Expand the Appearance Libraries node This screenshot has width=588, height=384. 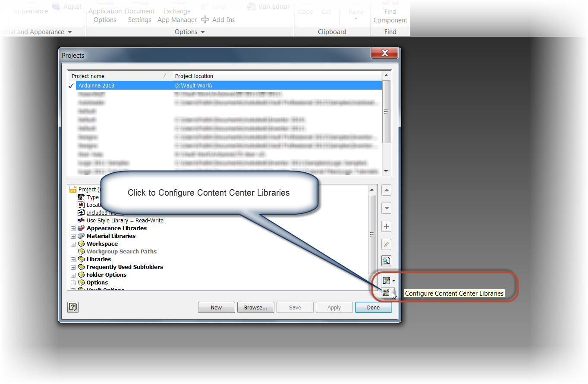click(x=73, y=228)
